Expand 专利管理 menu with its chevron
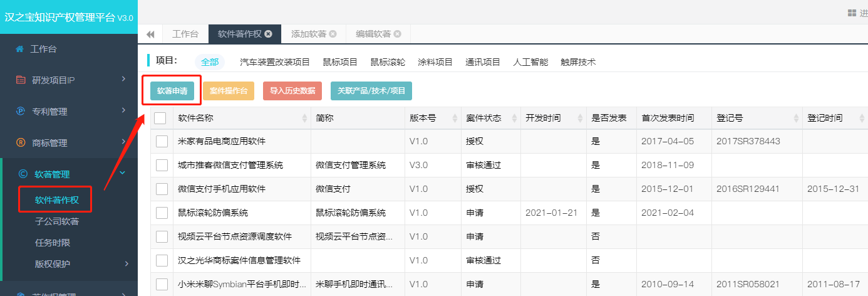Screen dimensions: 868x296 [x=123, y=110]
